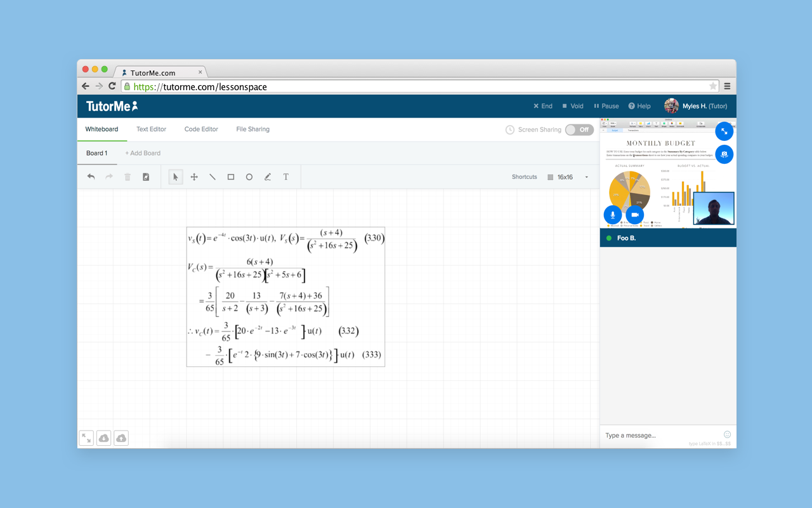
Task: Select the ellipse shape tool
Action: point(249,177)
